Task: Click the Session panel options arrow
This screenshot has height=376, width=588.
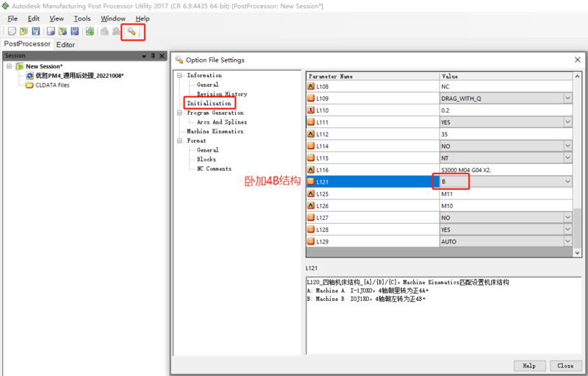Action: point(143,56)
